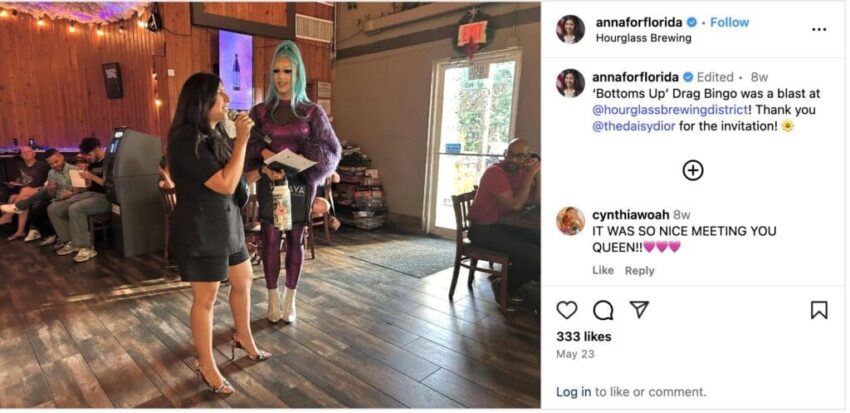Viewport: 850px width, 413px height.
Task: Follow the annaforflorida account
Action: tap(729, 22)
